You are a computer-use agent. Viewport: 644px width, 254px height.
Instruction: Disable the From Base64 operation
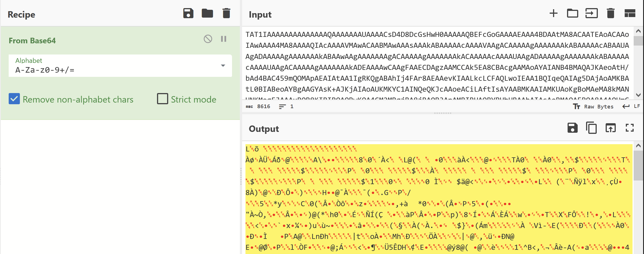point(207,39)
